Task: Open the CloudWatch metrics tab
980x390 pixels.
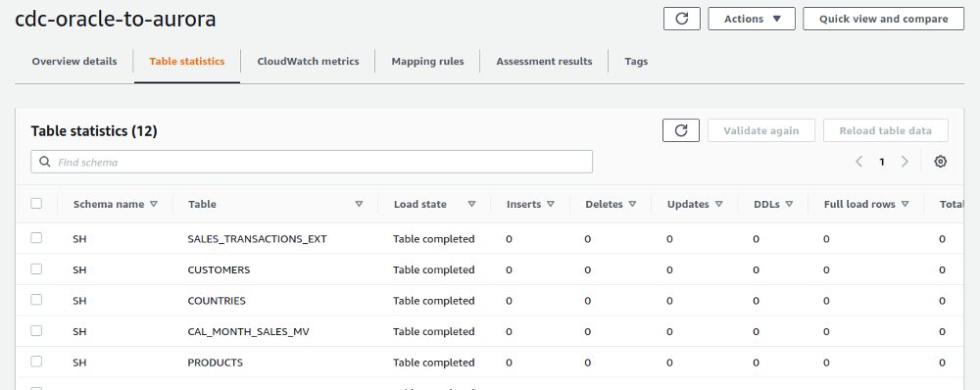Action: pyautogui.click(x=308, y=62)
